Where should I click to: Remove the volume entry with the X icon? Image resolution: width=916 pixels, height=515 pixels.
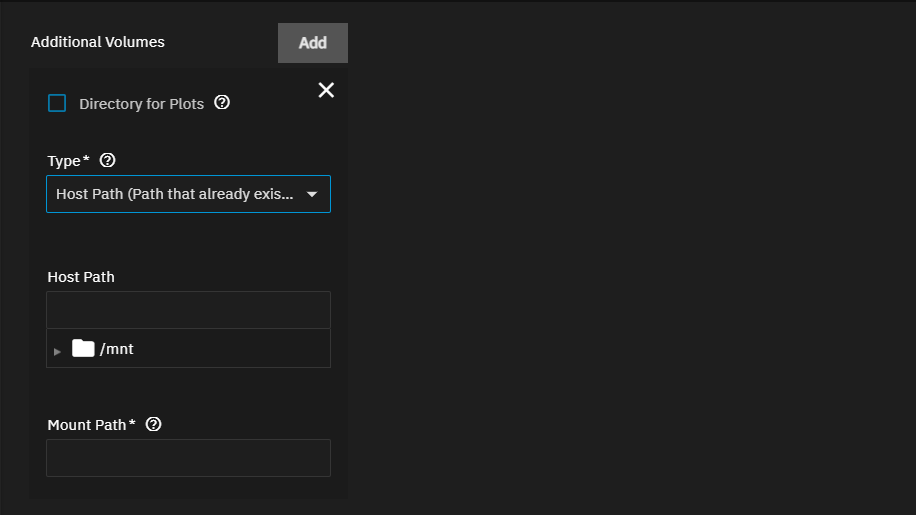[326, 90]
